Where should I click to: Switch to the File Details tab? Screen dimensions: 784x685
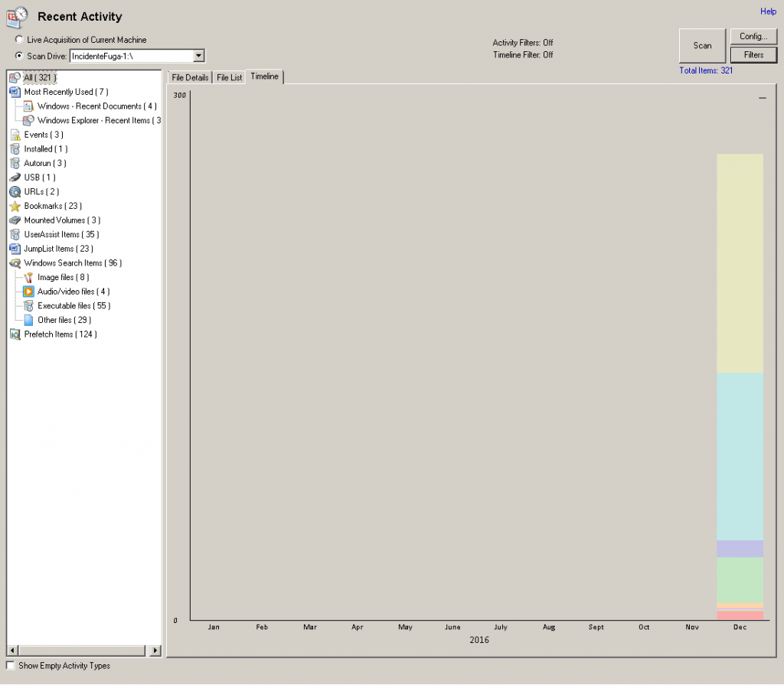coord(190,77)
